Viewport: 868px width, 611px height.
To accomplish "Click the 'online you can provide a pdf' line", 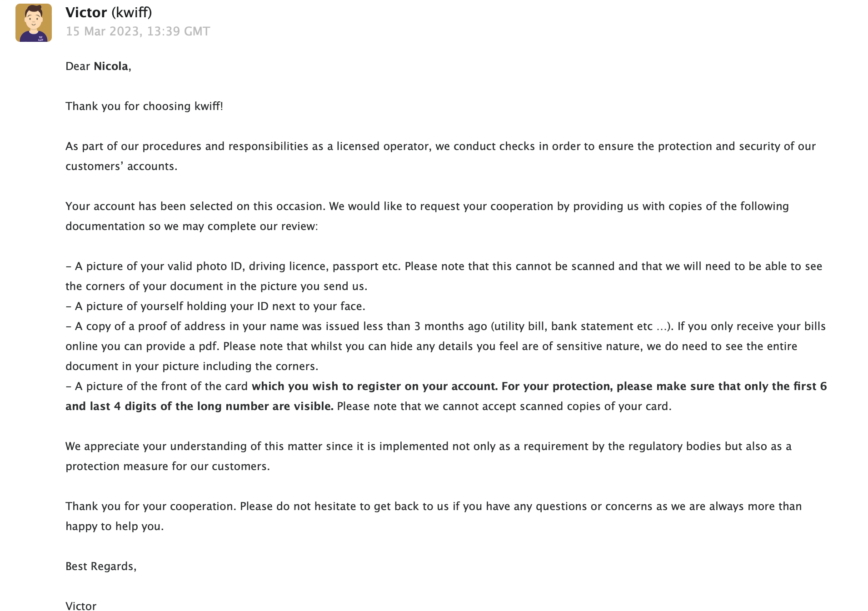I will pyautogui.click(x=431, y=346).
